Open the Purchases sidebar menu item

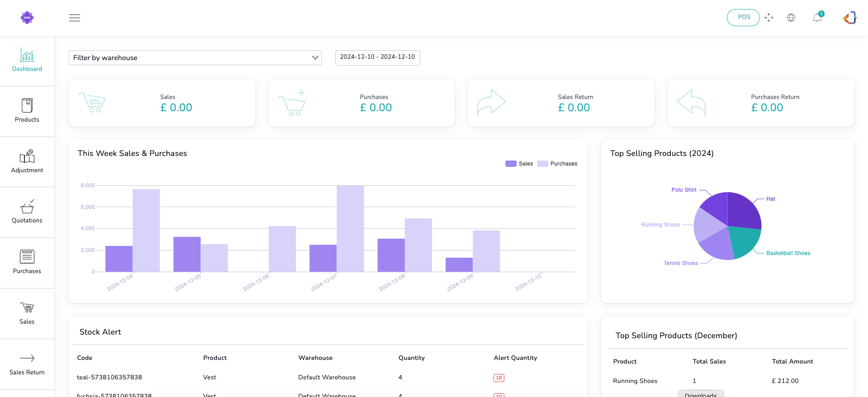pos(27,262)
